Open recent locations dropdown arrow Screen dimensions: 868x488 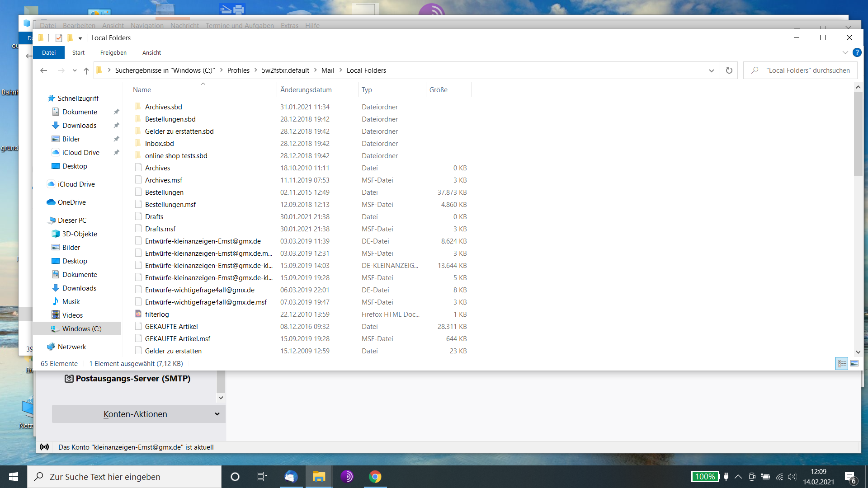pos(75,70)
